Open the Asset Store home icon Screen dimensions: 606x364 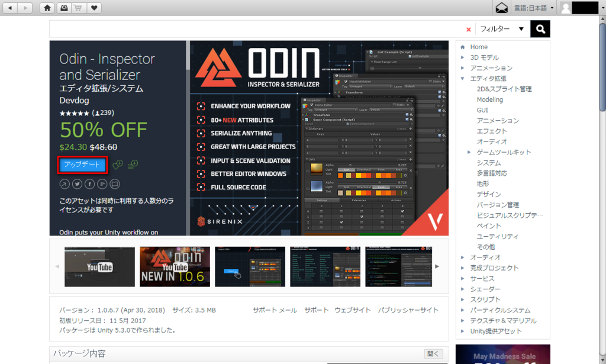[x=47, y=8]
